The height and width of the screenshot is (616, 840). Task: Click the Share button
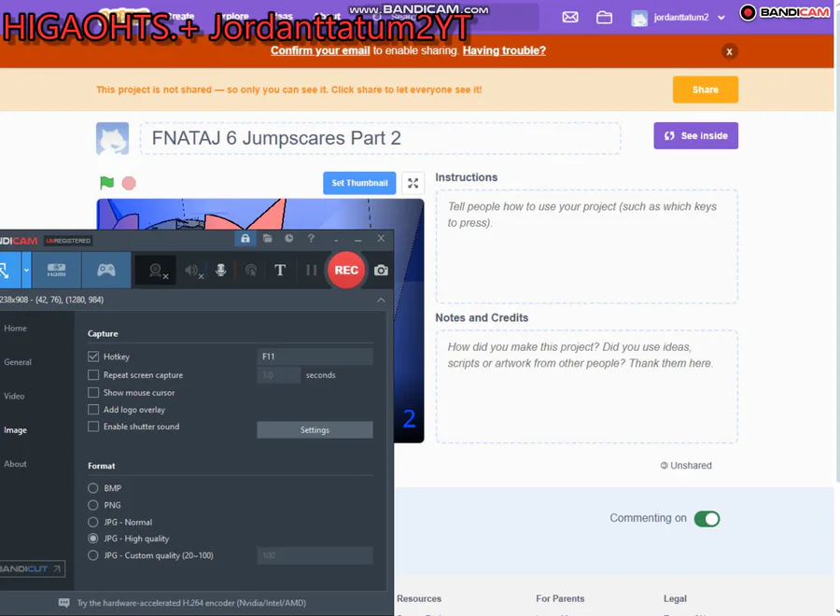(x=706, y=90)
